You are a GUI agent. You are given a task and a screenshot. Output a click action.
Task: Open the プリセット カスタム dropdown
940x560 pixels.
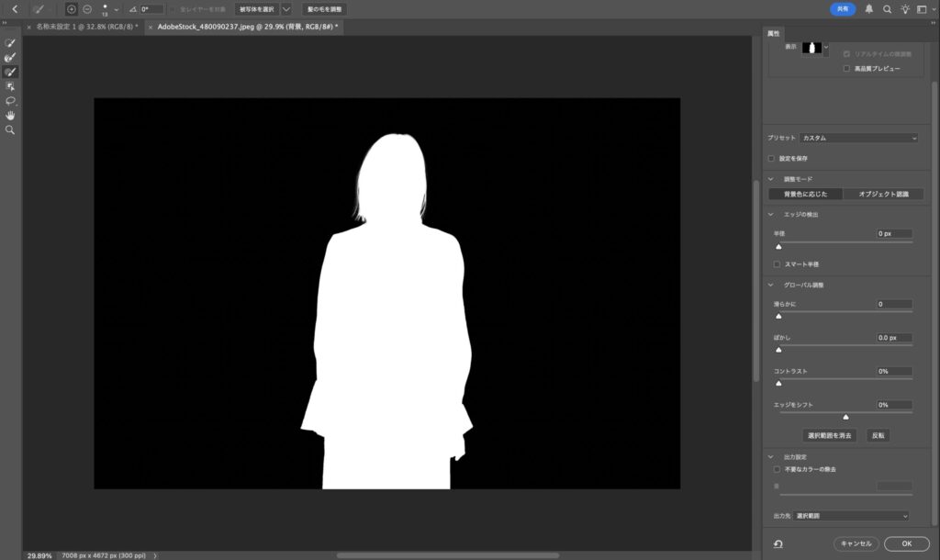(x=859, y=138)
